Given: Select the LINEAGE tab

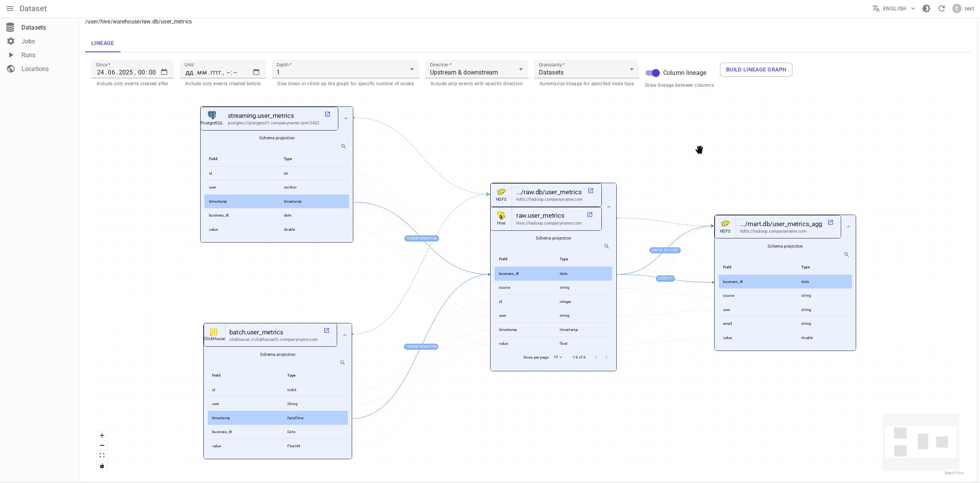Looking at the screenshot, I should pos(102,43).
